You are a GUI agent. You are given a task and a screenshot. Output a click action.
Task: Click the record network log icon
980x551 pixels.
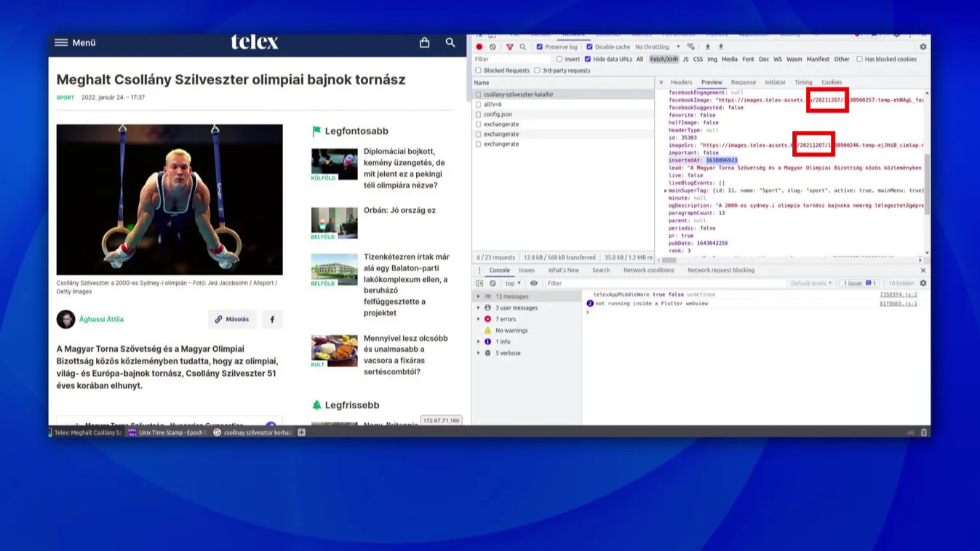[479, 47]
